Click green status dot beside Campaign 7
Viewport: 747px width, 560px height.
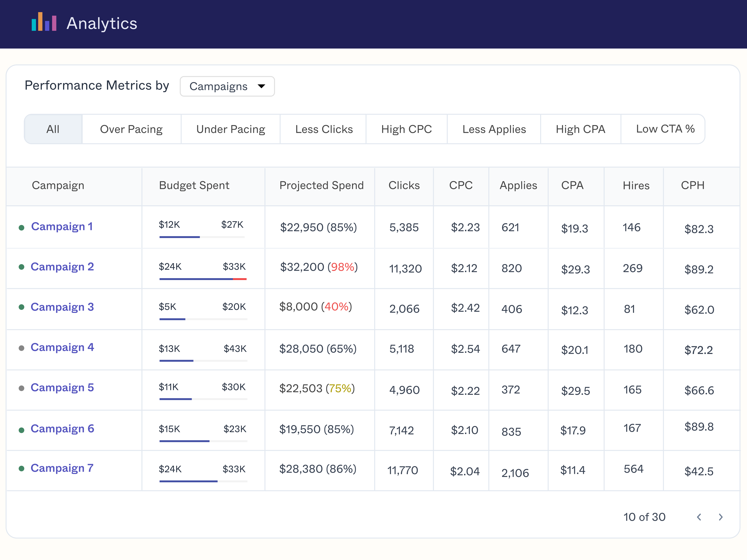[21, 469]
